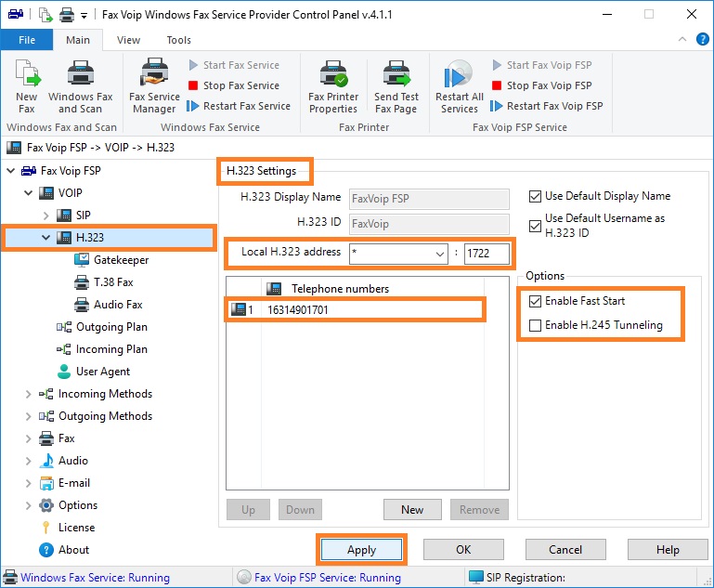Toggle Use Default Display Name checkbox
Viewport: 714px width, 588px height.
(535, 196)
